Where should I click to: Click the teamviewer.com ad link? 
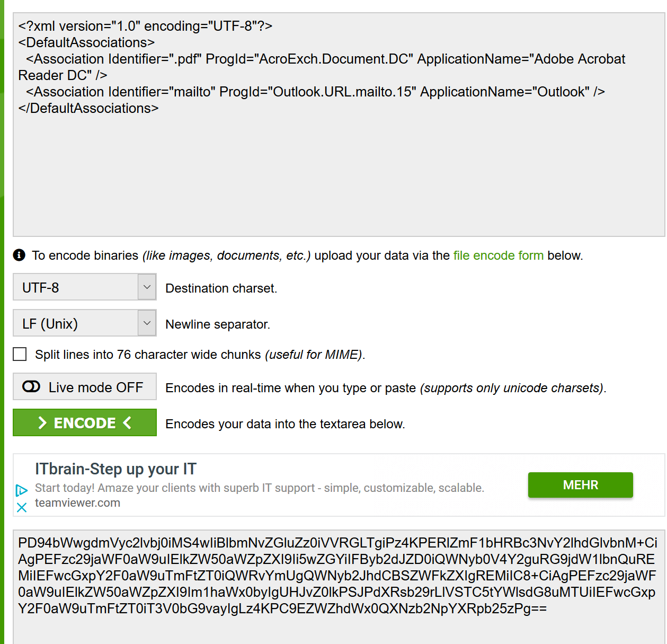click(x=77, y=503)
